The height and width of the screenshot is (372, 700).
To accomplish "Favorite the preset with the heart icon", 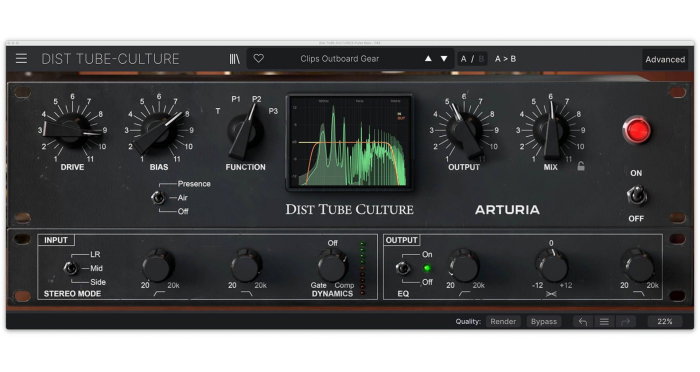I will [258, 59].
